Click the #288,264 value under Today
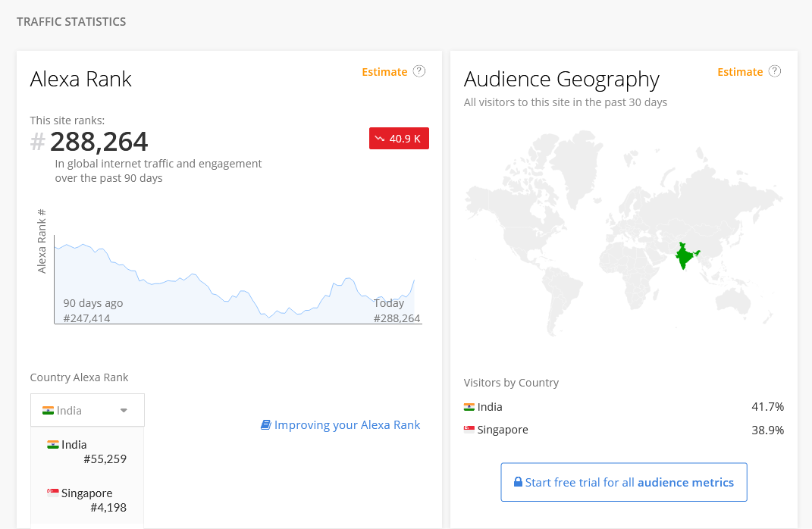 point(397,318)
